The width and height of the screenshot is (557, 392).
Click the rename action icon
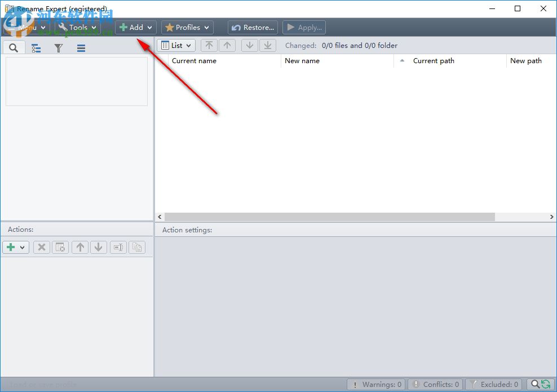pos(118,248)
